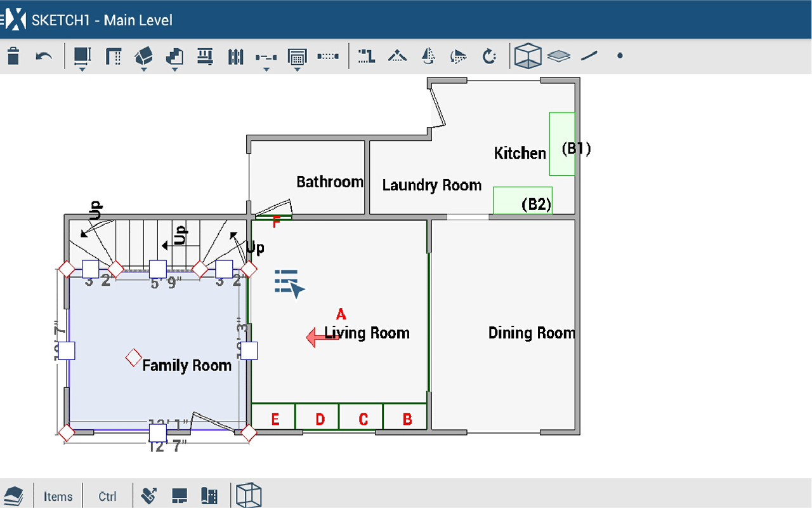Viewport: 812px width, 508px height.
Task: Open the staircase tool dropdown
Action: point(174,57)
